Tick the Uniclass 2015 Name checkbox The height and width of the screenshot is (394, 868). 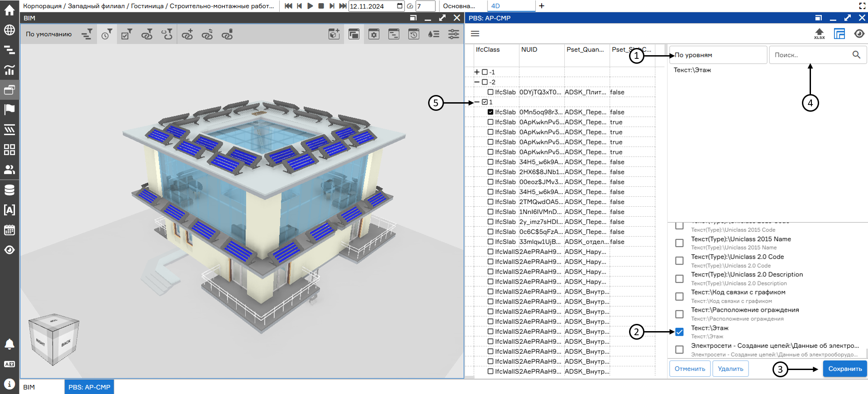(x=679, y=243)
